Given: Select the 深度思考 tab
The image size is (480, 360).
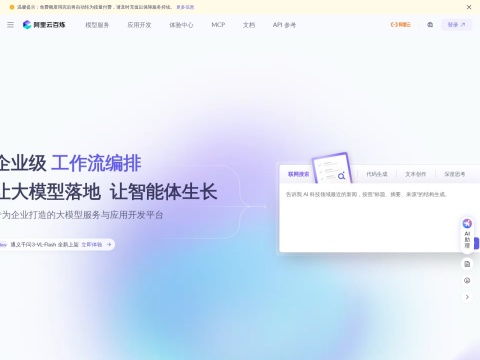Looking at the screenshot, I should pyautogui.click(x=455, y=174).
